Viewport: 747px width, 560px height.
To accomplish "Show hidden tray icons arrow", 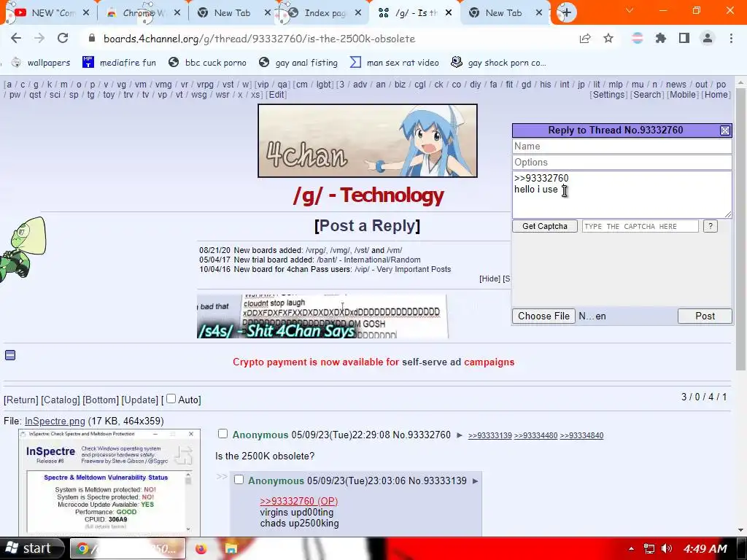I will [631, 549].
